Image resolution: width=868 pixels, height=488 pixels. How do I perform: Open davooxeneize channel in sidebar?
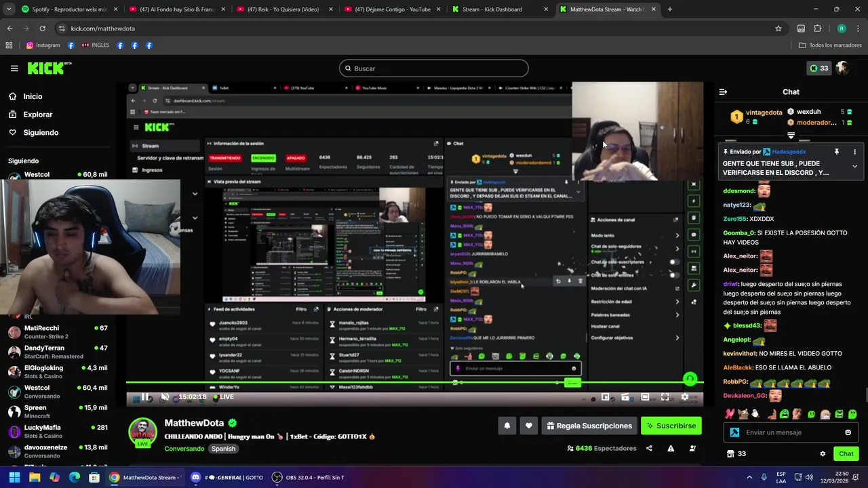pos(58,451)
